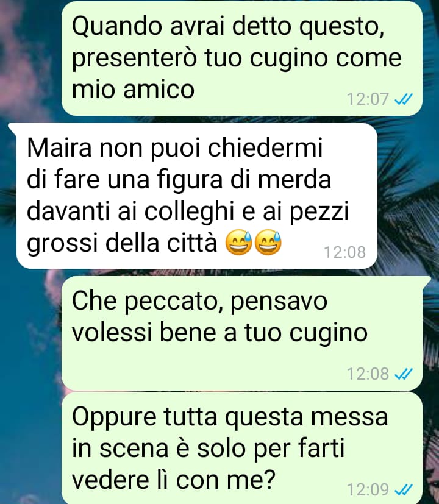The image size is (439, 504).
Task: Click the 12:07 timestamp
Action: click(x=368, y=99)
